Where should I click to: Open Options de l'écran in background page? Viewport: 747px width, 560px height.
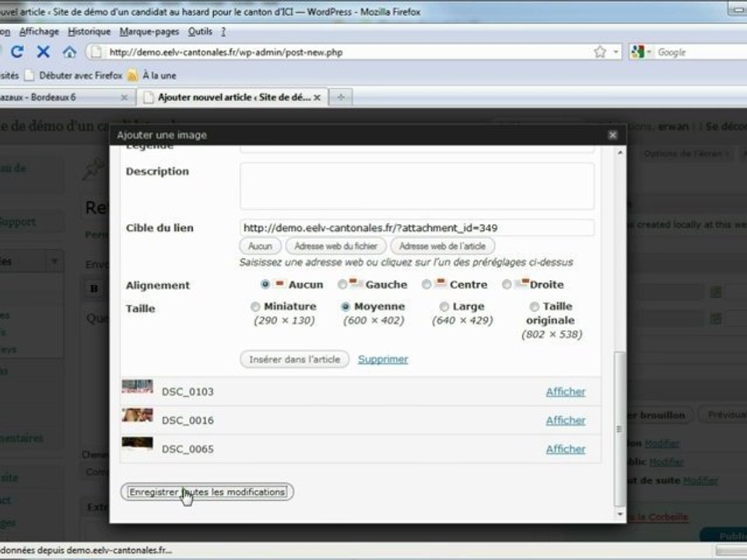pyautogui.click(x=686, y=154)
